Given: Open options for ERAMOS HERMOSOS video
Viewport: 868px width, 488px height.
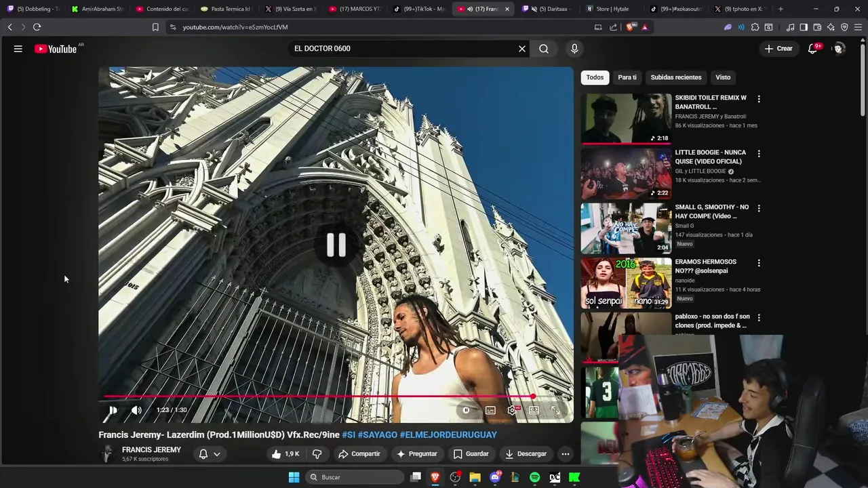Looking at the screenshot, I should [x=759, y=263].
